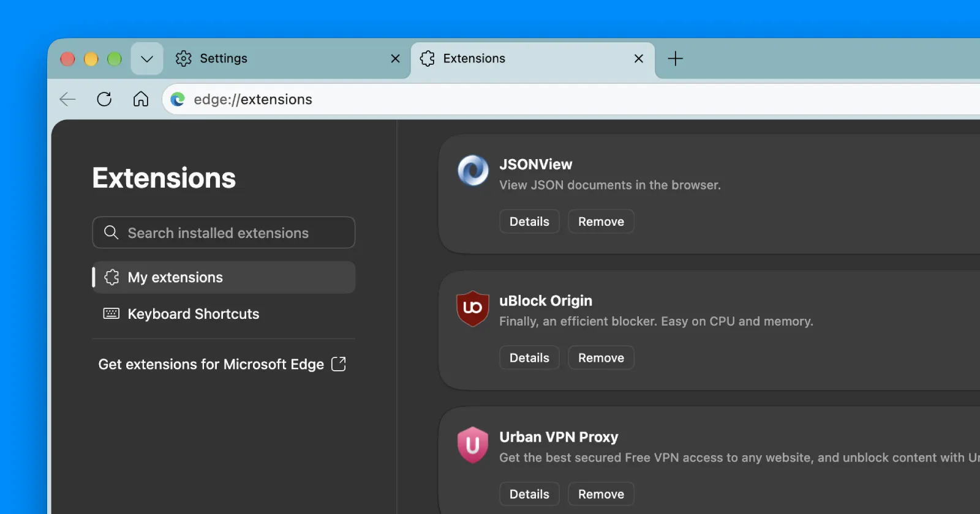Close the Settings tab
980x514 pixels.
pos(396,59)
